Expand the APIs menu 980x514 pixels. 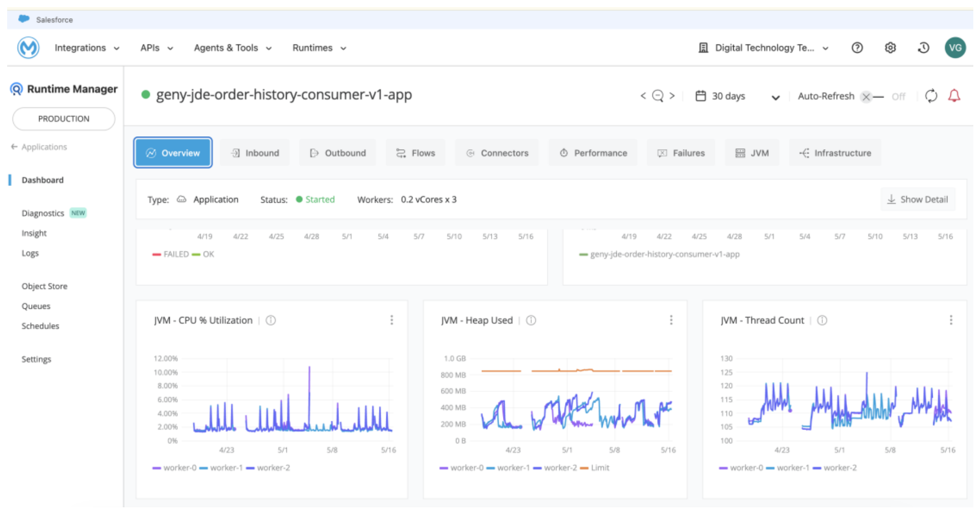tap(156, 48)
